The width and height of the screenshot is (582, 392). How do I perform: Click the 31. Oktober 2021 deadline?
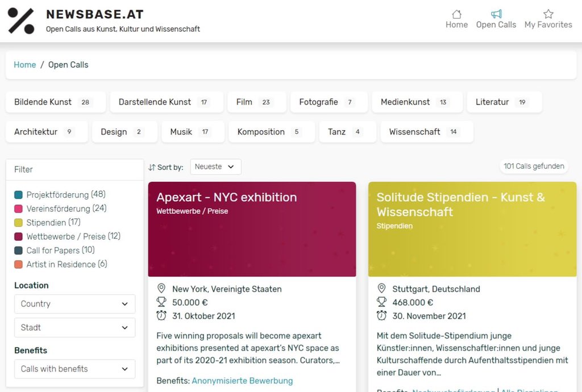203,316
